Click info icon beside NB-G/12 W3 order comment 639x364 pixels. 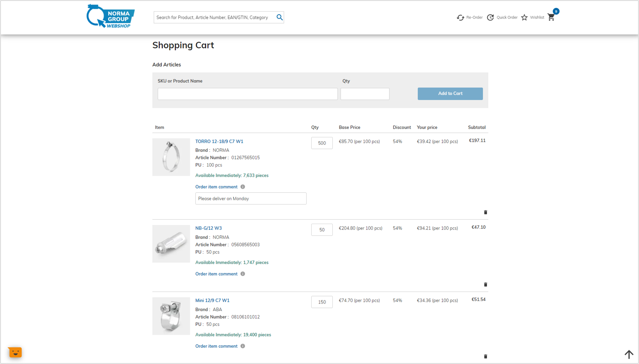point(243,274)
